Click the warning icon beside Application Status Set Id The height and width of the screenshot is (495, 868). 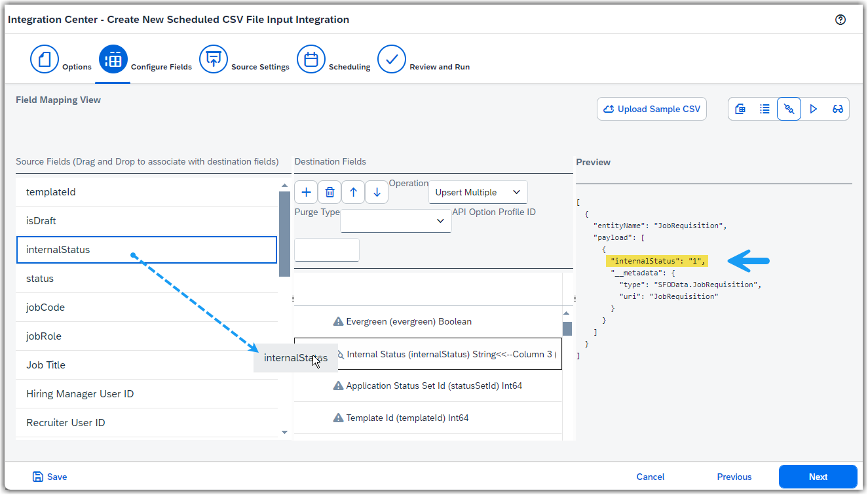[339, 386]
